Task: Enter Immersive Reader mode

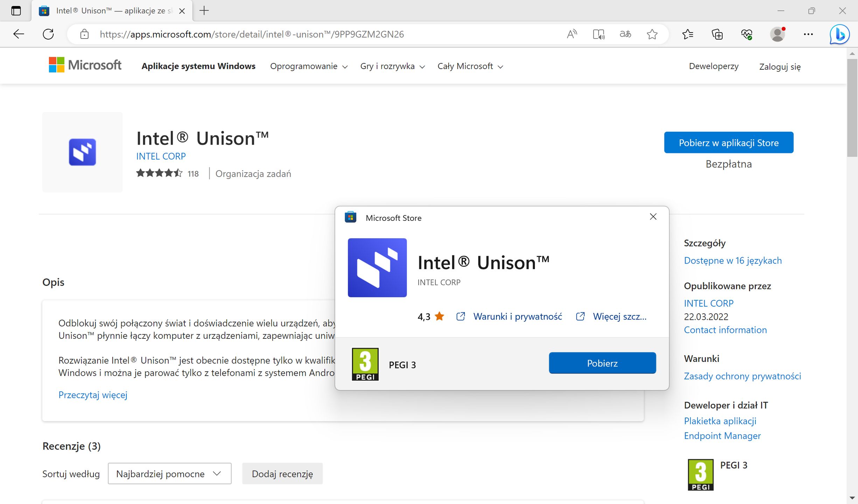Action: [599, 34]
